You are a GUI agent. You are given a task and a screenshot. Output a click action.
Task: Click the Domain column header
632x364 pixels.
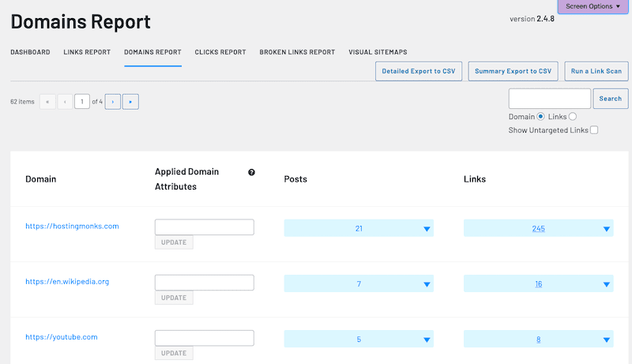41,179
